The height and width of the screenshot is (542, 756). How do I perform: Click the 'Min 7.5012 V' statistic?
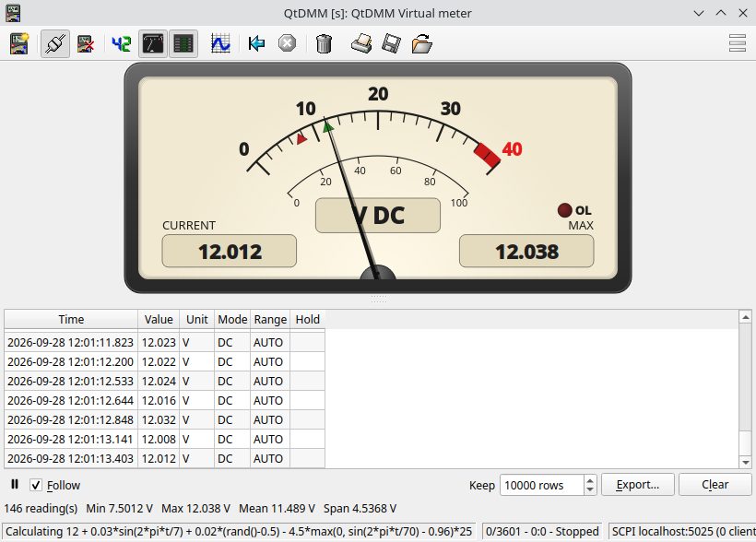pyautogui.click(x=120, y=508)
